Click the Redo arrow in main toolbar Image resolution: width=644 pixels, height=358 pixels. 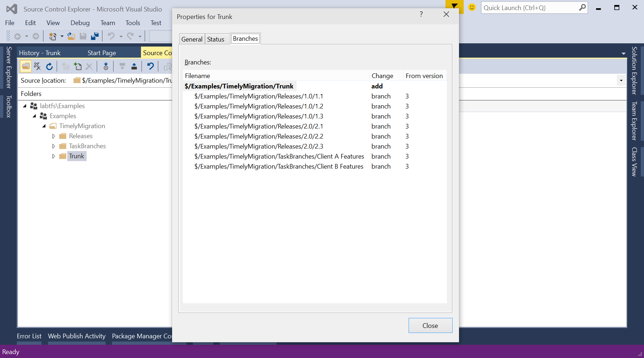coord(130,36)
